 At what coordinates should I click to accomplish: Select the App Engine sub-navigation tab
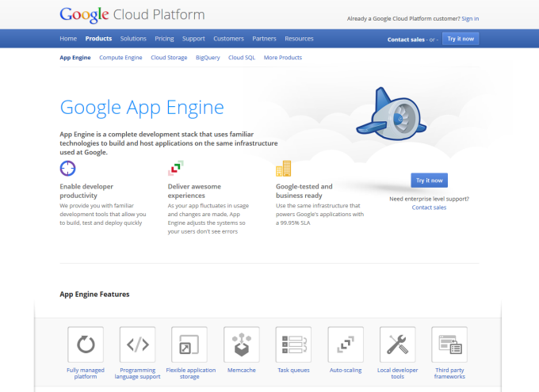(x=75, y=57)
